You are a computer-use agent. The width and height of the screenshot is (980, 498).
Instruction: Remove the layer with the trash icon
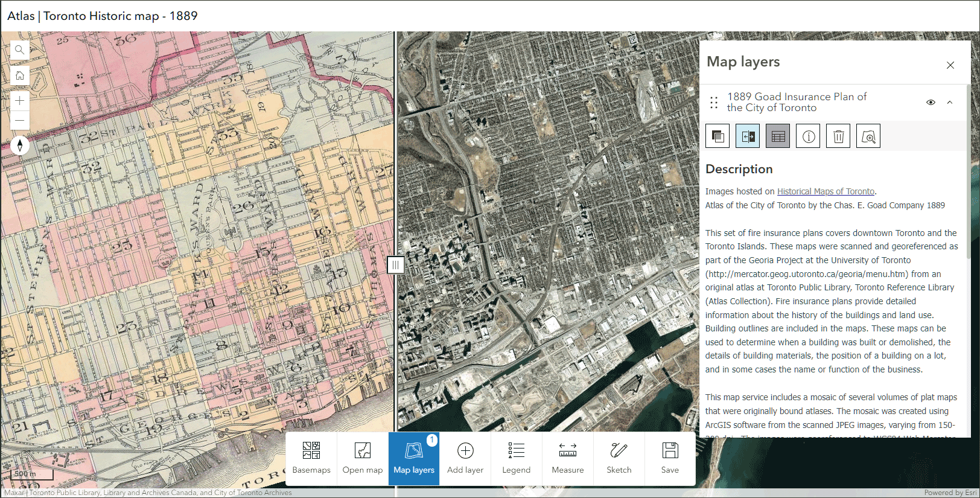pos(838,136)
